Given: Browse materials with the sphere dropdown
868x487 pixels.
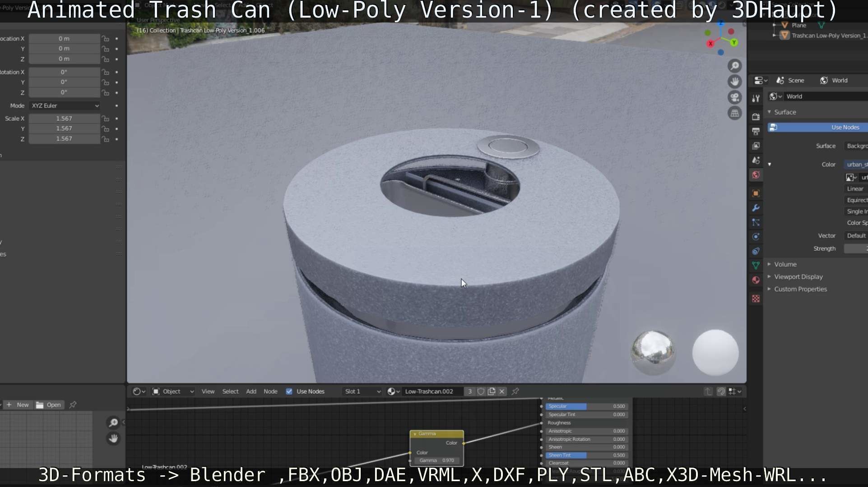Looking at the screenshot, I should (394, 391).
